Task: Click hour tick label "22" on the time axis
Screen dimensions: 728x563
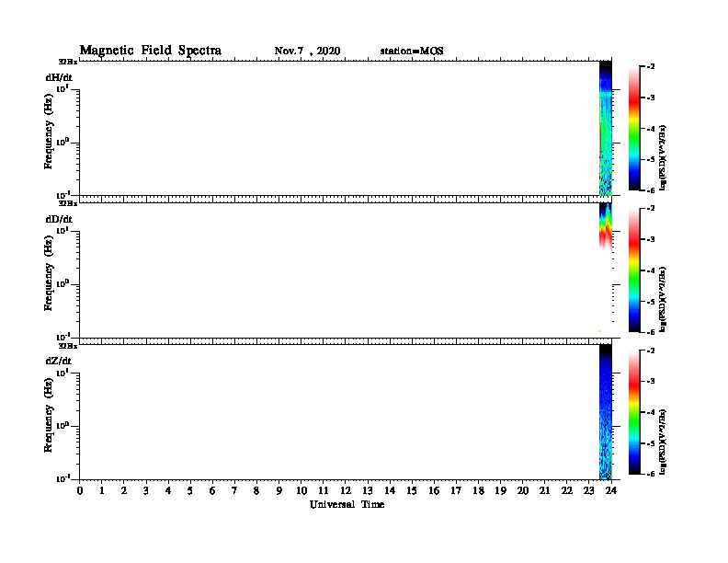Action: coord(567,491)
